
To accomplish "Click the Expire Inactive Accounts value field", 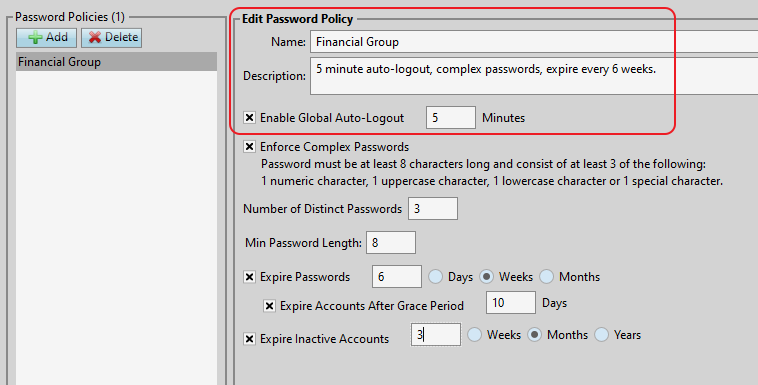I will click(436, 335).
